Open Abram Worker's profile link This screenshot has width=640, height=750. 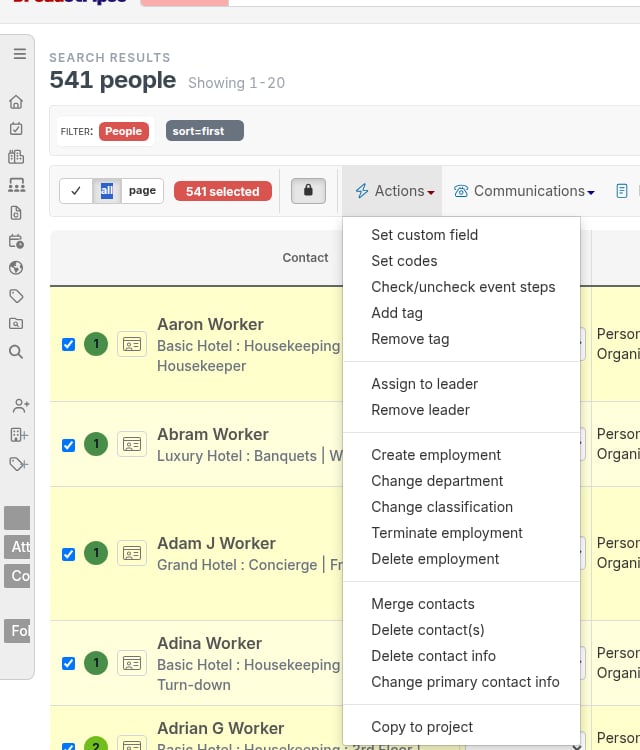(x=213, y=434)
